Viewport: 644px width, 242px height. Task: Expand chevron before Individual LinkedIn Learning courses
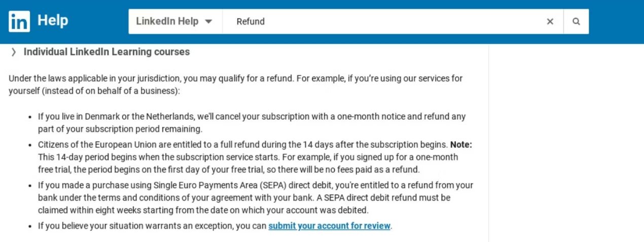tap(14, 52)
